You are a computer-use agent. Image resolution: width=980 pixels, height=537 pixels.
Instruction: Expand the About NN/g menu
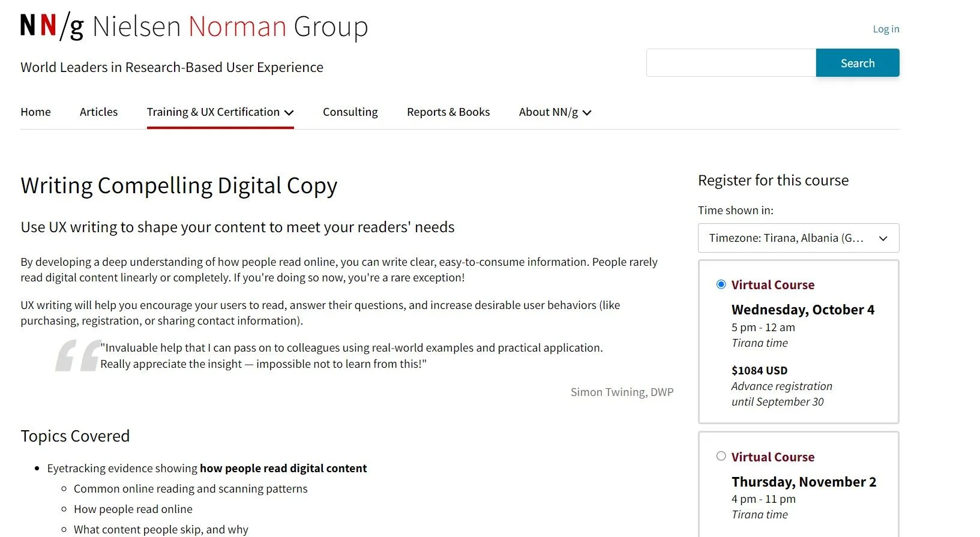548,112
